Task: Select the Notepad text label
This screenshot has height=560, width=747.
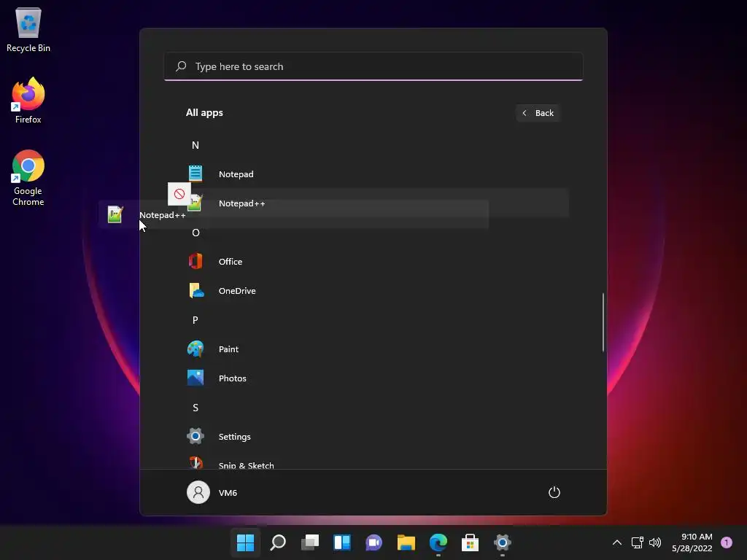Action: 236,174
